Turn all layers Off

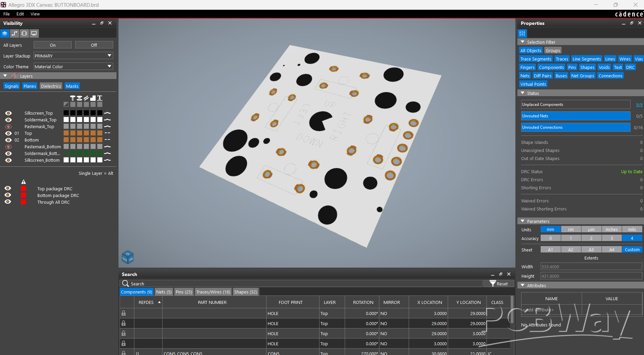[94, 45]
